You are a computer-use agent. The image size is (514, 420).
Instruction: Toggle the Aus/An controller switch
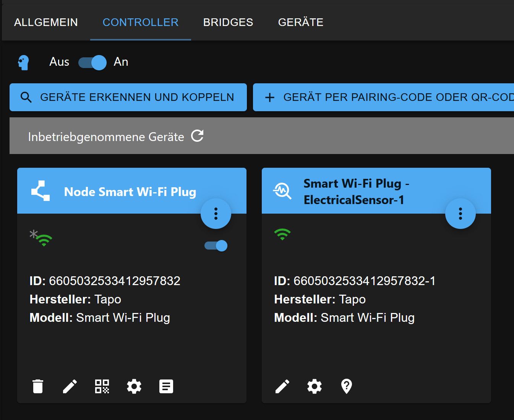coord(92,62)
